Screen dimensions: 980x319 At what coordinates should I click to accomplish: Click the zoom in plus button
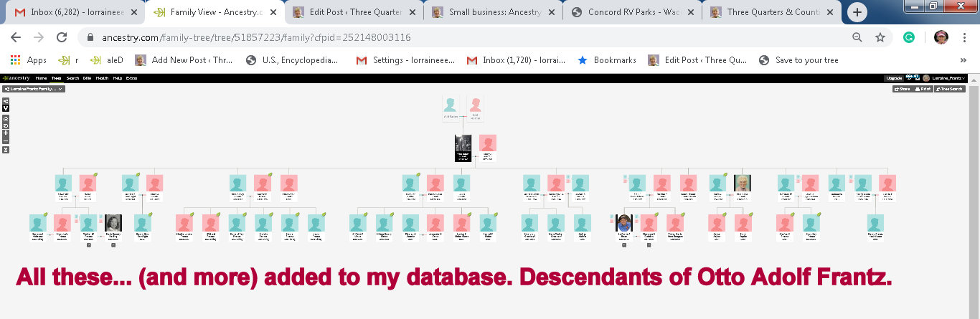pyautogui.click(x=6, y=133)
